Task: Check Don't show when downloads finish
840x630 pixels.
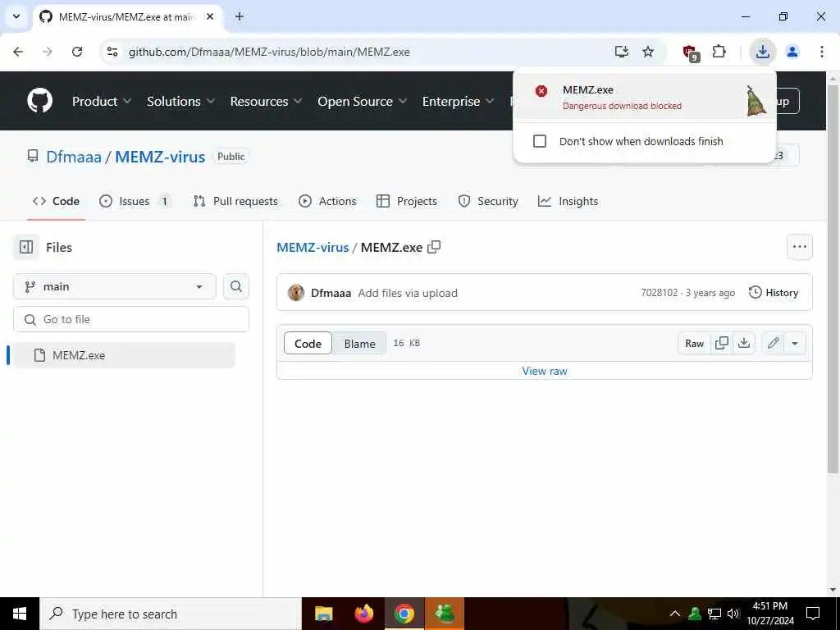Action: [540, 141]
